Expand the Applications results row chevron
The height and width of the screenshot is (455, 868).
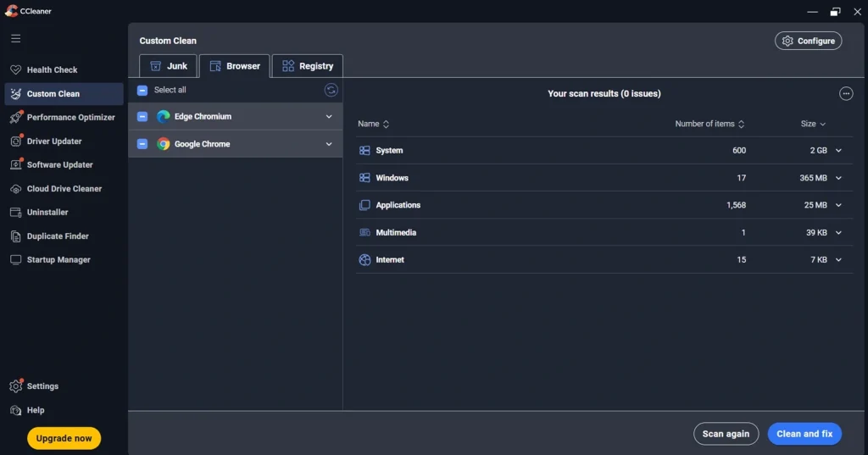tap(838, 205)
